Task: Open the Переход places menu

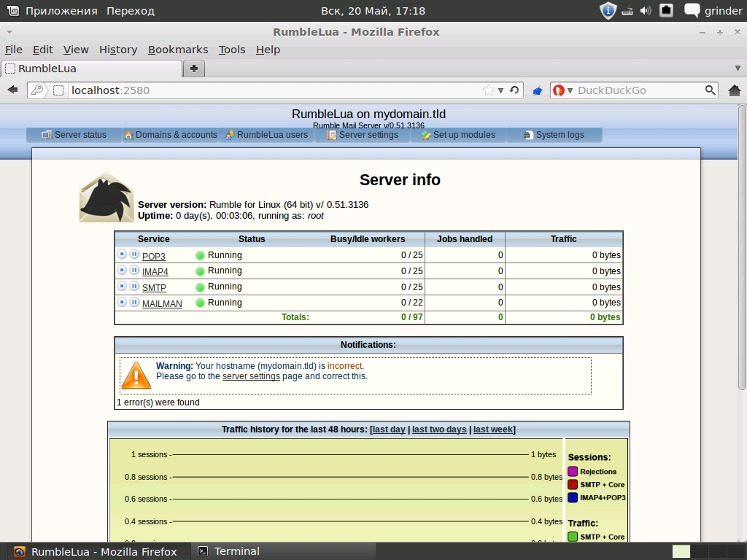Action: click(131, 10)
